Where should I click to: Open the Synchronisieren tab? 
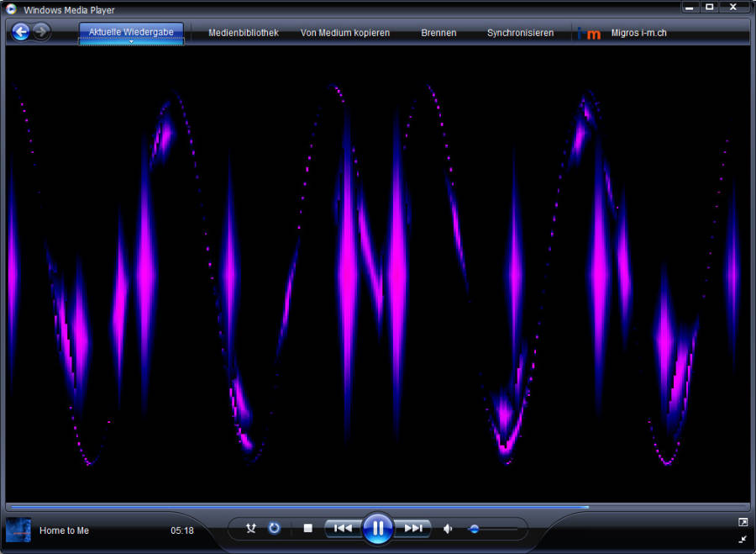coord(520,33)
